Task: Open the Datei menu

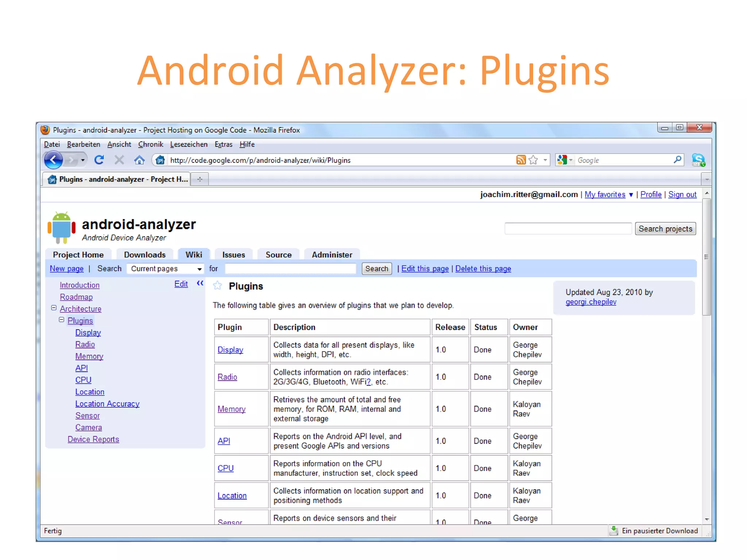Action: (52, 144)
